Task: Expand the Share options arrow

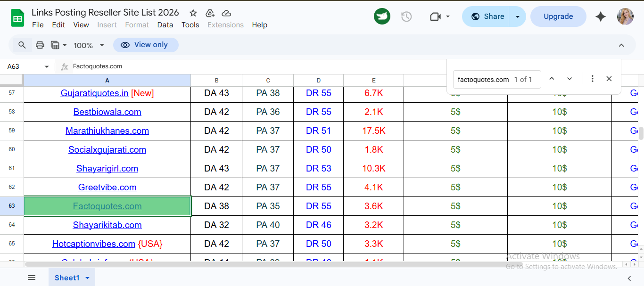Action: point(518,17)
